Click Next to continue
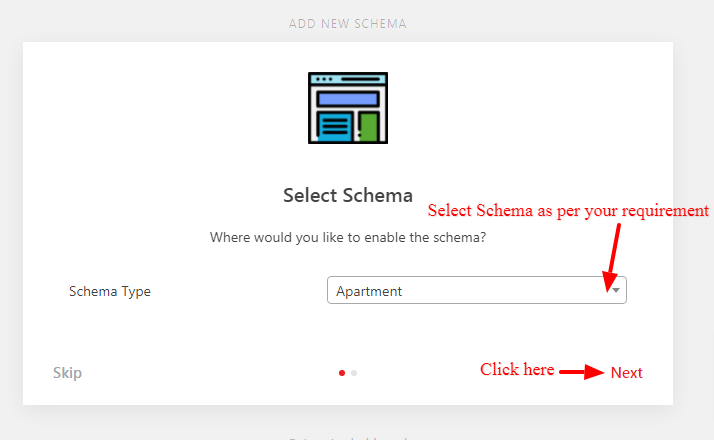This screenshot has width=714, height=440. click(627, 373)
